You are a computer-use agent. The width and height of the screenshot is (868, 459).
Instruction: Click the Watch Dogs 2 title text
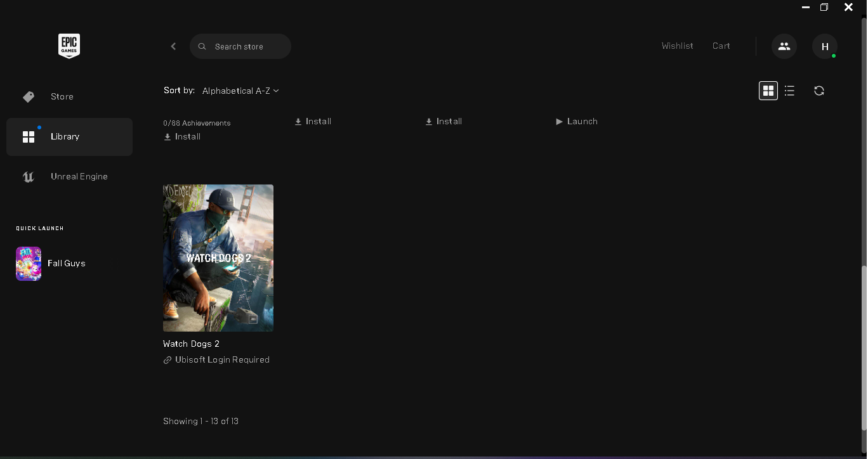(191, 344)
